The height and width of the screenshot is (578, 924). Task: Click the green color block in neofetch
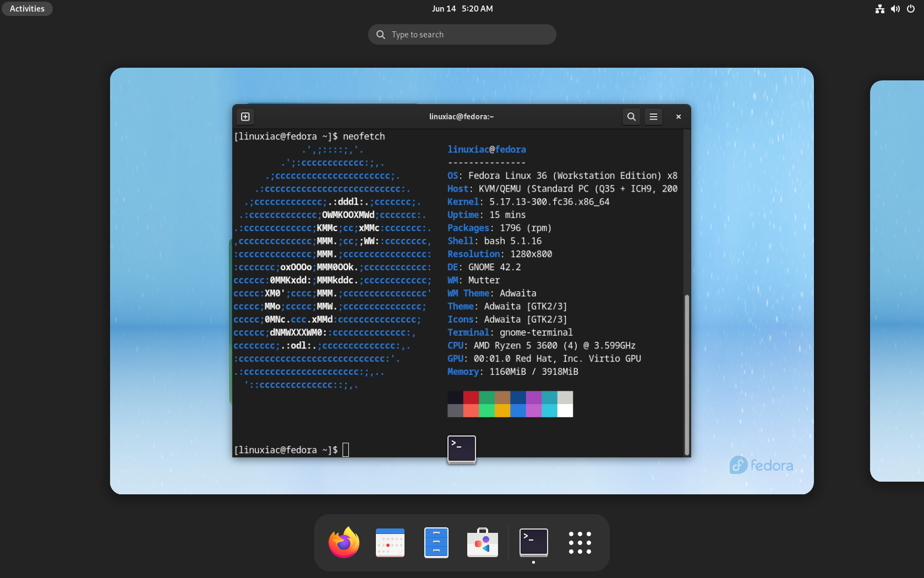coord(486,397)
